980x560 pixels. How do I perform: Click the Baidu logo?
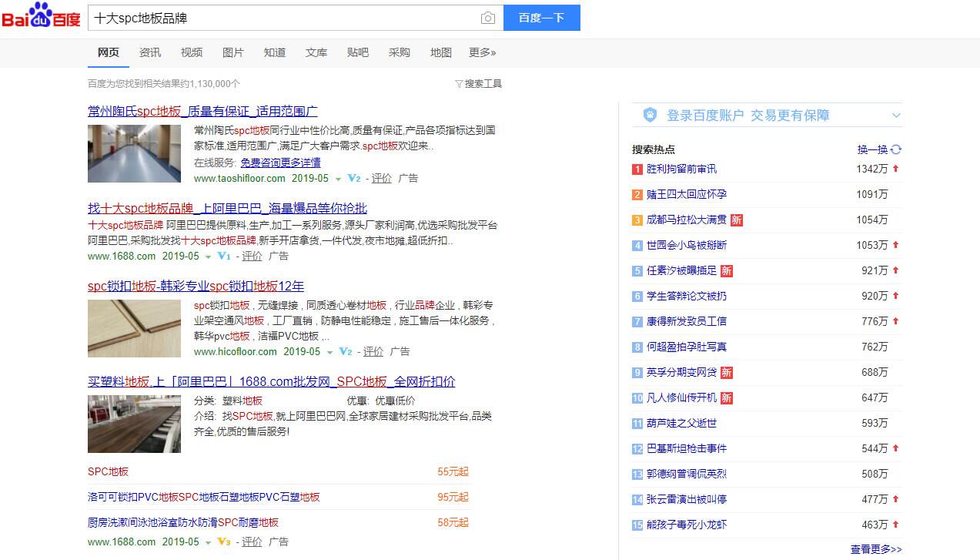coord(41,15)
